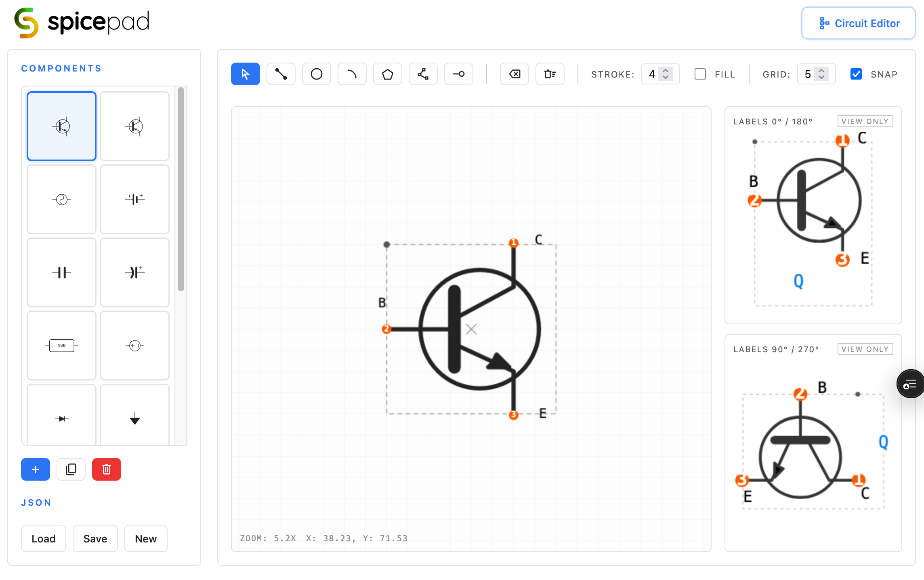Image resolution: width=924 pixels, height=580 pixels.
Task: Delete the selected component with trash button
Action: 107,469
